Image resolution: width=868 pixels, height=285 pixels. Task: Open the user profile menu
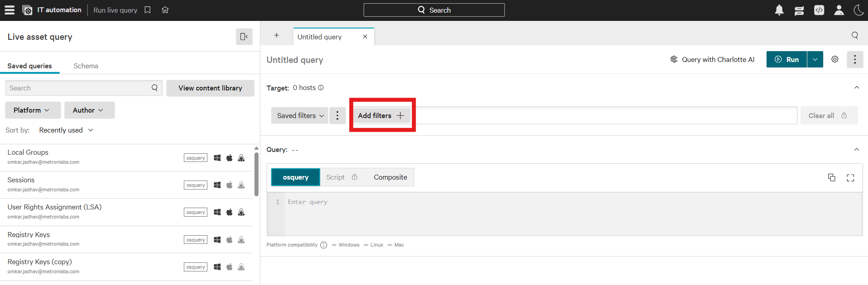[x=839, y=10]
